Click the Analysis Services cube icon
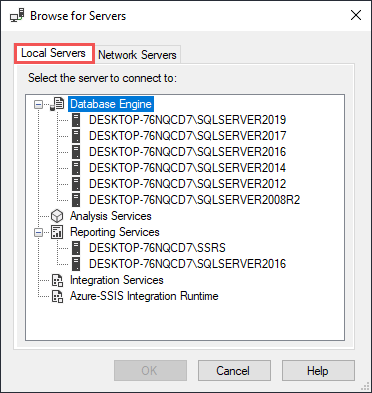The height and width of the screenshot is (393, 372). (x=57, y=216)
